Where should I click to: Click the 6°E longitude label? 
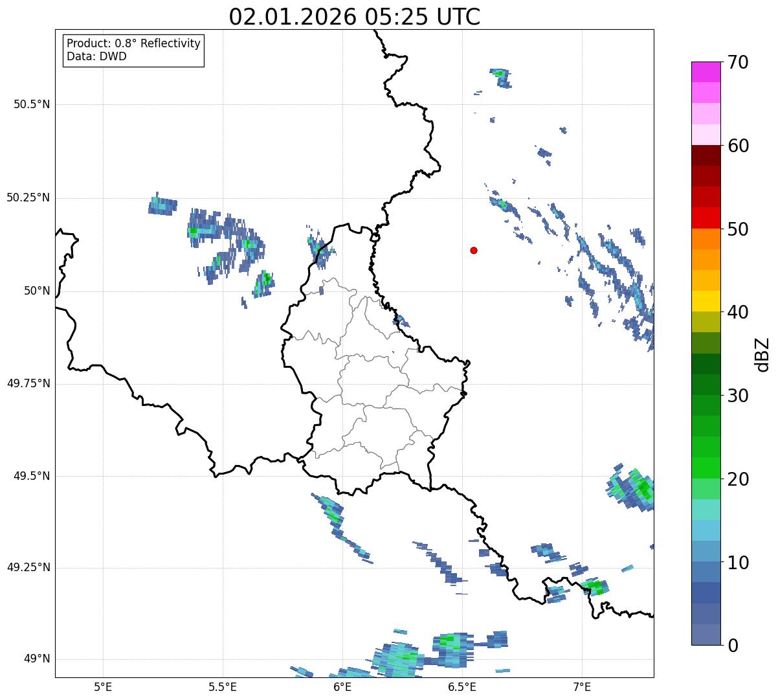tap(342, 687)
